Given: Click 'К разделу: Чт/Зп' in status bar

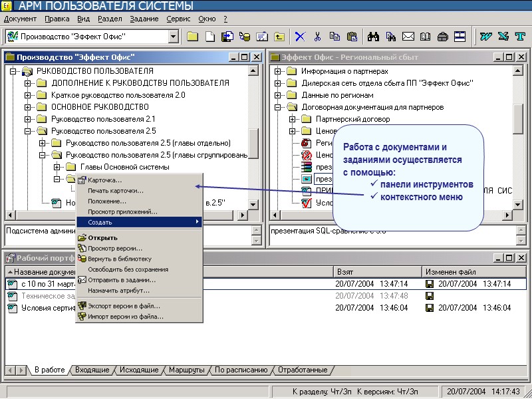Looking at the screenshot, I should (x=321, y=392).
